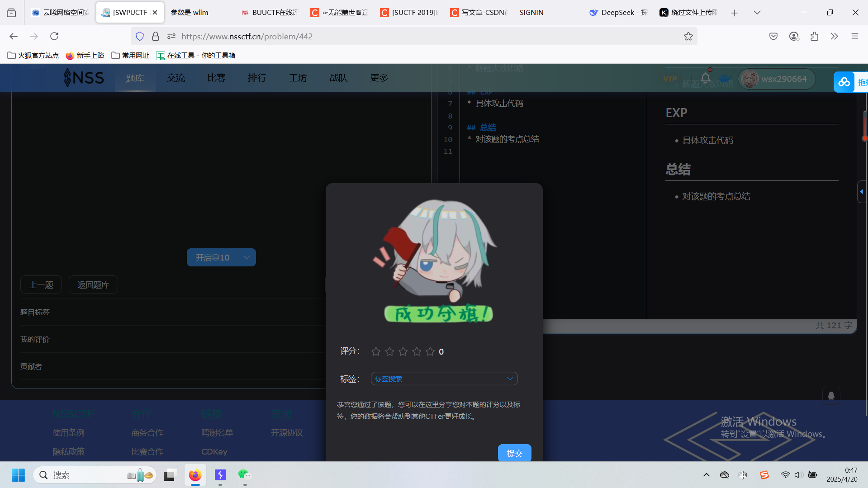List all tabs dropdown arrow
868x488 pixels.
[x=757, y=13]
